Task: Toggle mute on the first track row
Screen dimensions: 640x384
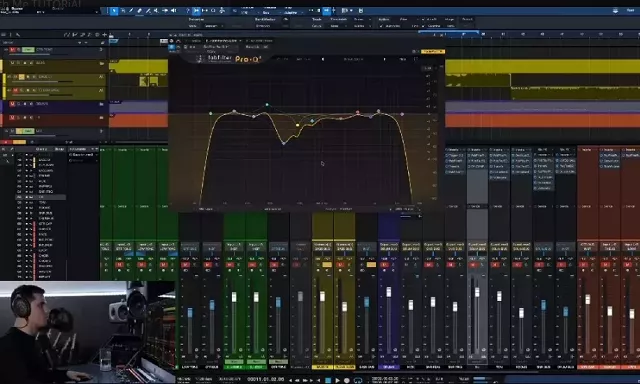Action: click(12, 50)
